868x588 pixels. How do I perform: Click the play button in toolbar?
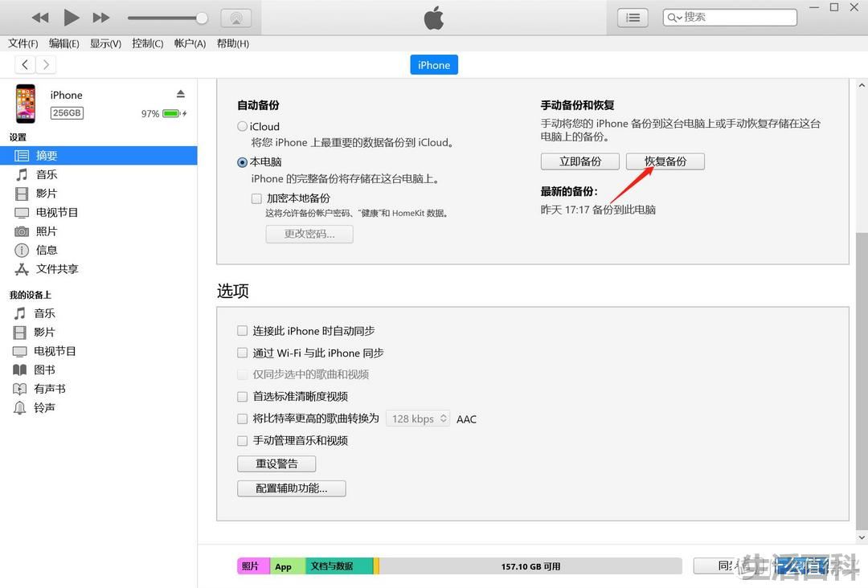[71, 17]
